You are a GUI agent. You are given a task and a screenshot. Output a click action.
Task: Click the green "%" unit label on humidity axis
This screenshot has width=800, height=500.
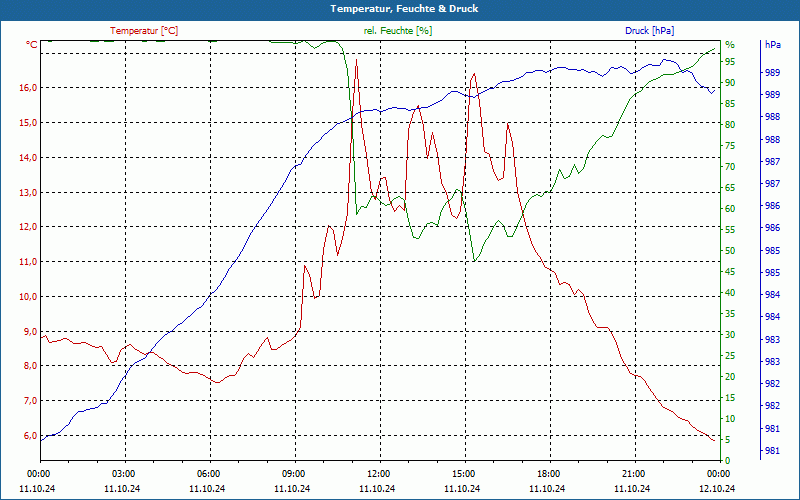[730, 45]
